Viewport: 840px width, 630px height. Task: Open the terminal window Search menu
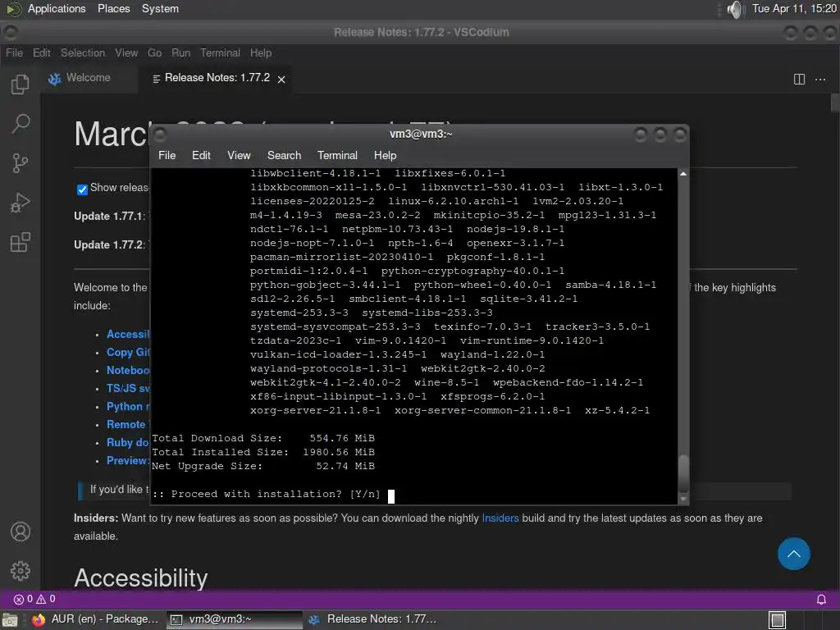tap(284, 155)
